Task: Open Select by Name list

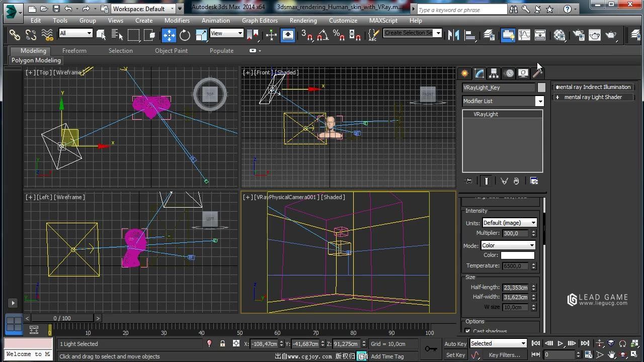Action: [x=117, y=35]
